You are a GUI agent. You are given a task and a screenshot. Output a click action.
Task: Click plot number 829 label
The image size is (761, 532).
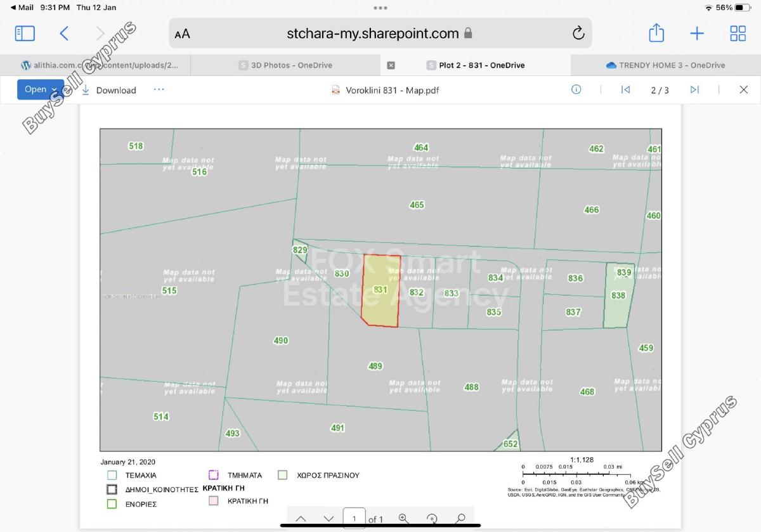tap(300, 250)
